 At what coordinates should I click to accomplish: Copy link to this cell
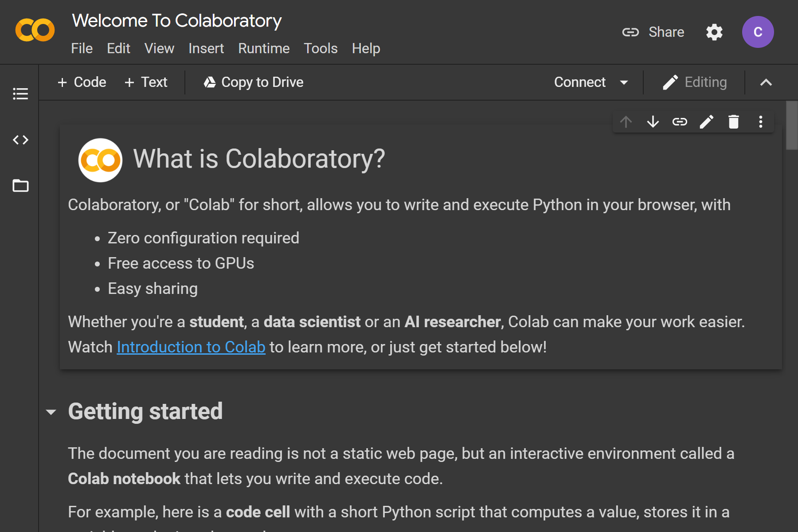[x=680, y=121]
